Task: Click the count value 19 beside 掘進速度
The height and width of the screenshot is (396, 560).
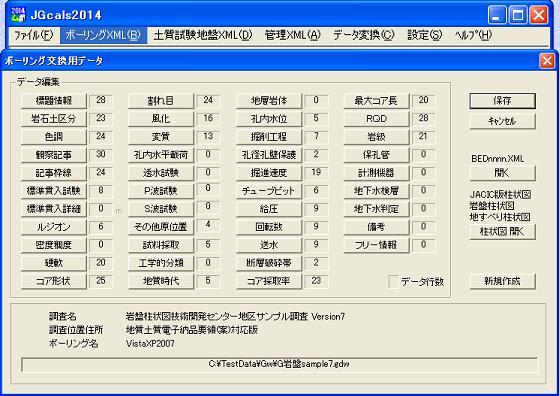Action: 316,172
